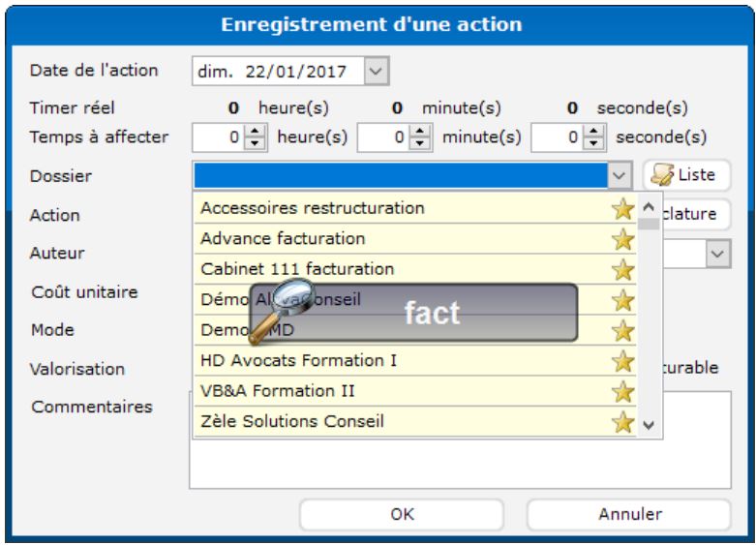This screenshot has width=756, height=545.
Task: Toggle favorite star for Advance facturation
Action: [x=623, y=238]
